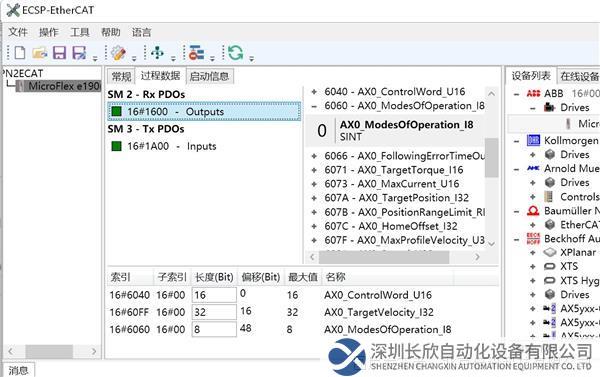This screenshot has height=377, width=600.
Task: Collapse the 6060 AX0_ModesOfOperation_I8 entry
Action: (x=314, y=106)
